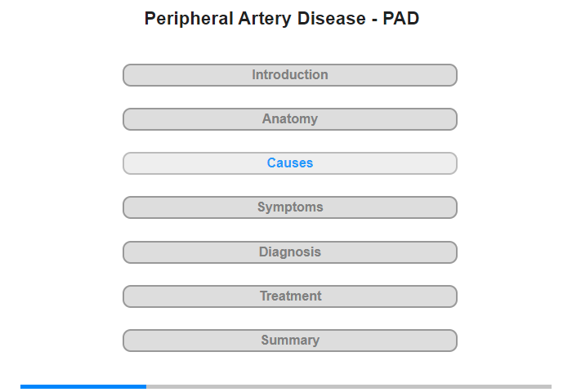
Task: Select the highlighted Causes section
Action: tap(290, 163)
